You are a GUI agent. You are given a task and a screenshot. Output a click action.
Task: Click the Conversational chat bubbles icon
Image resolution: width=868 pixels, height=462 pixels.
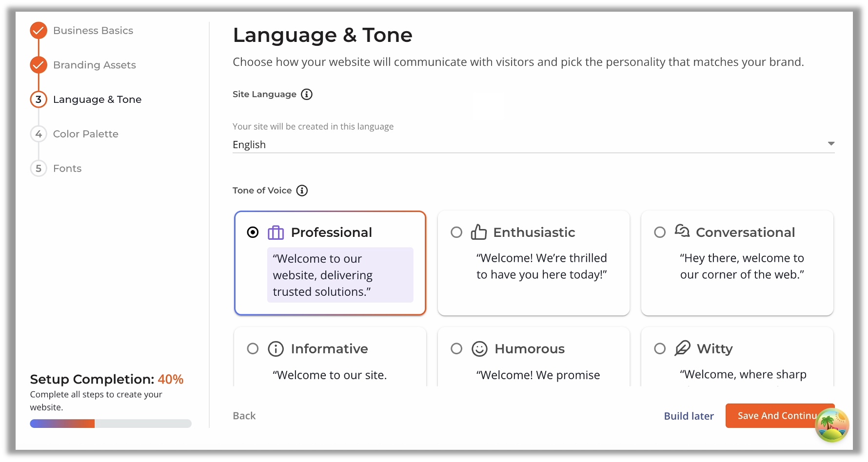682,231
